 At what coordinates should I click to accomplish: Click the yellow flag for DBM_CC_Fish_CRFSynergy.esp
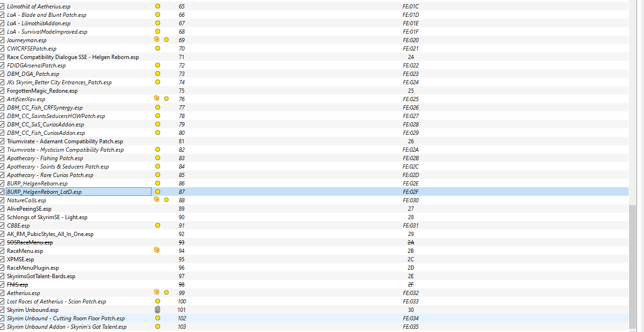click(157, 107)
